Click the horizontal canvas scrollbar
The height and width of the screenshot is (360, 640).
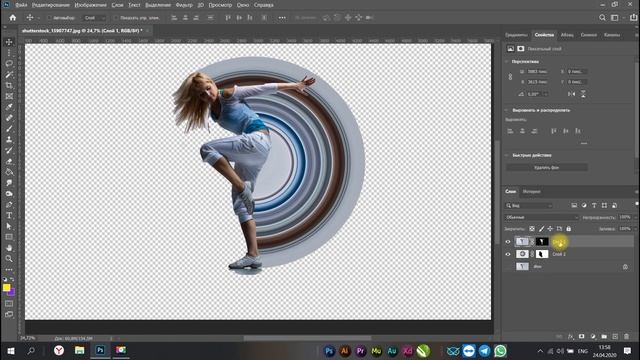[307, 338]
